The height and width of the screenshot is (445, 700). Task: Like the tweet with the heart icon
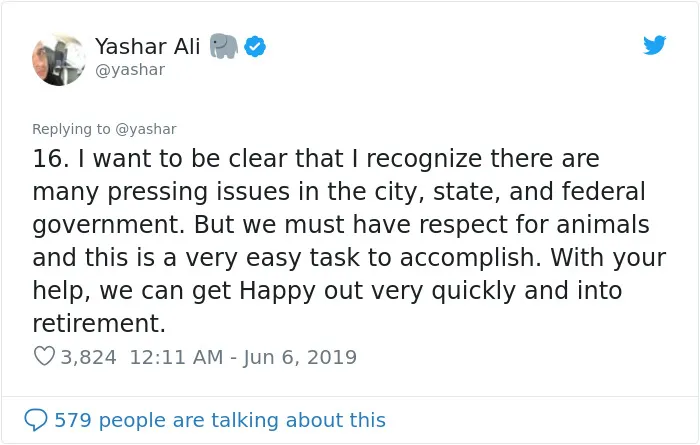[x=44, y=357]
